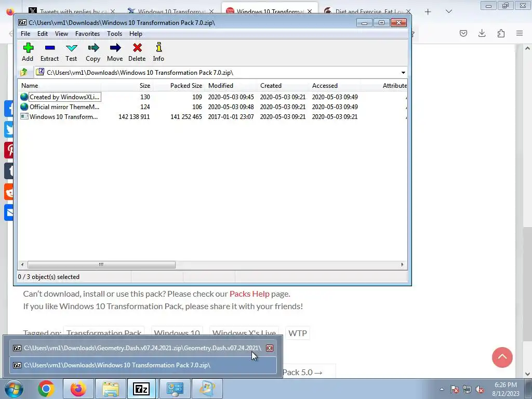The width and height of the screenshot is (532, 399).
Task: Click the packed size 141 252 465
Action: click(186, 117)
